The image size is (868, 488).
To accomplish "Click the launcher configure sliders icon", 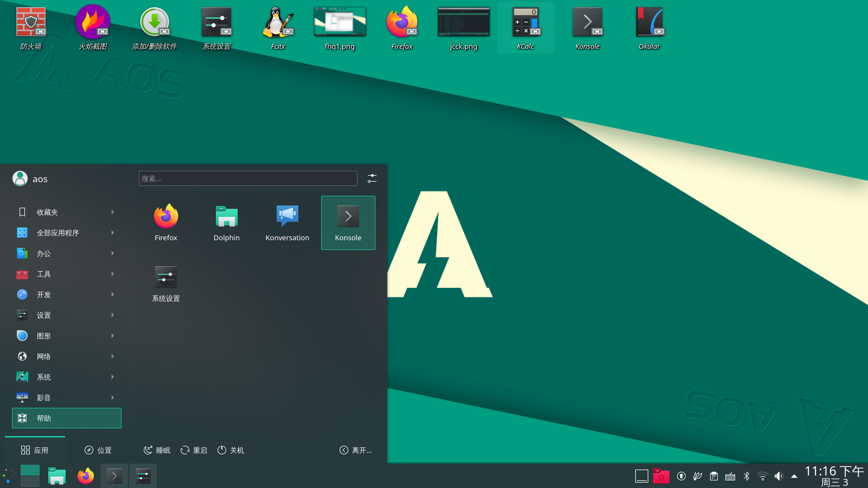I will pyautogui.click(x=372, y=178).
